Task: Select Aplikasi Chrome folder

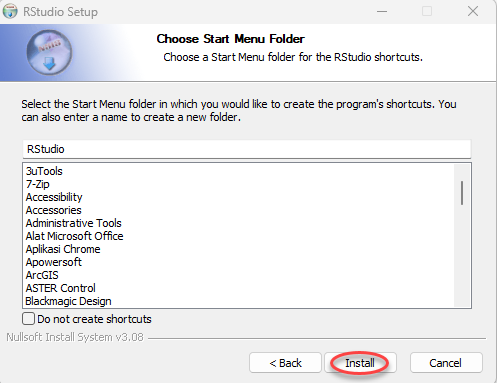Action: click(63, 249)
